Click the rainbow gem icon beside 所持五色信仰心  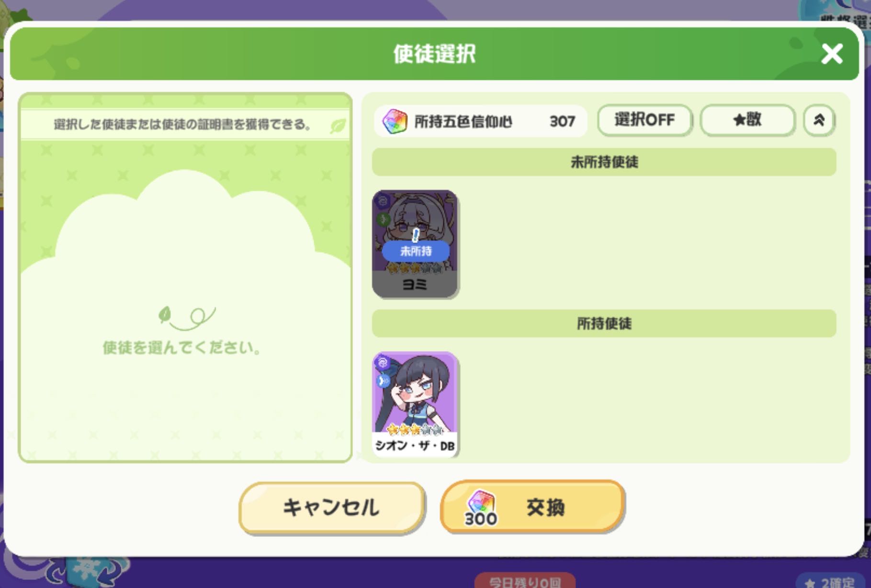coord(395,121)
